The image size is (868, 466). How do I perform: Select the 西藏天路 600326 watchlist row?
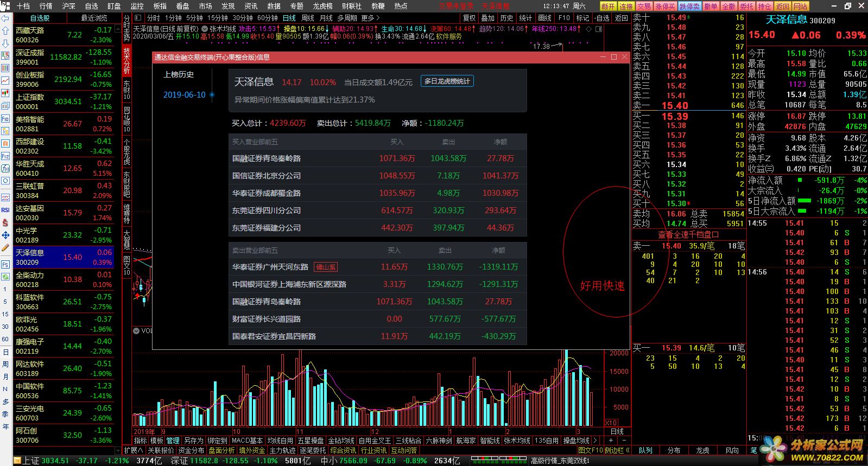point(64,35)
